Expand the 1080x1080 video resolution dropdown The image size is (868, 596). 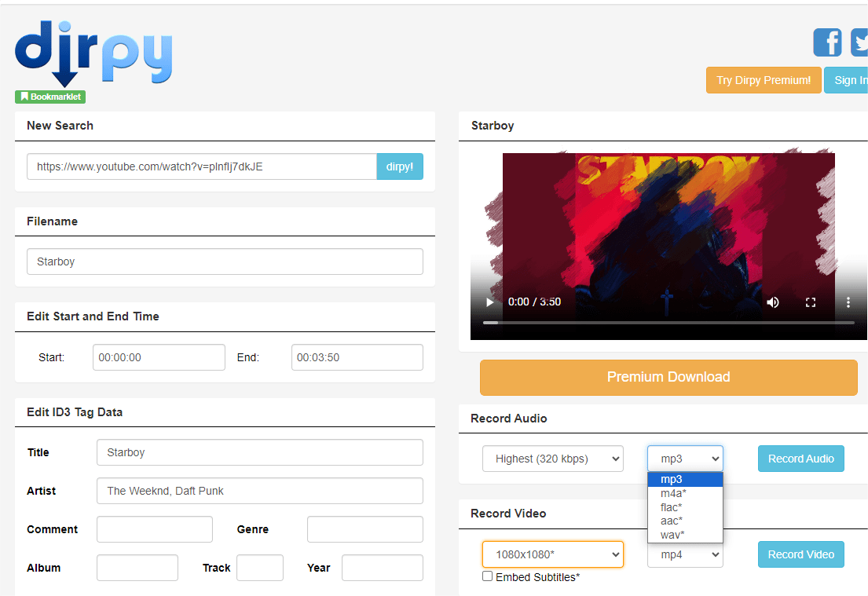[552, 554]
